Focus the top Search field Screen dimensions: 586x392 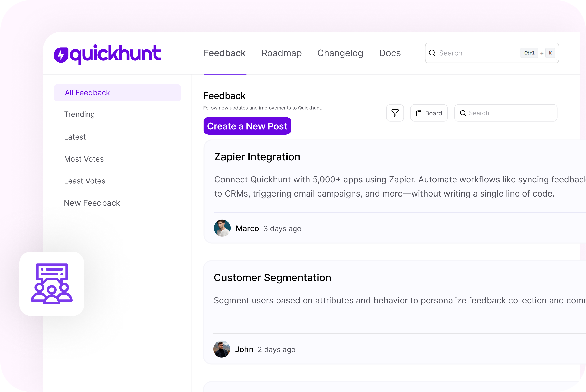(x=492, y=53)
